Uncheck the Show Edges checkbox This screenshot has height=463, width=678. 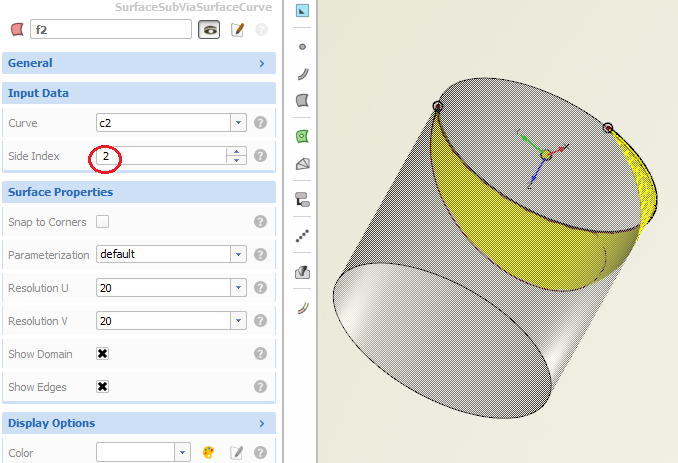(x=102, y=386)
